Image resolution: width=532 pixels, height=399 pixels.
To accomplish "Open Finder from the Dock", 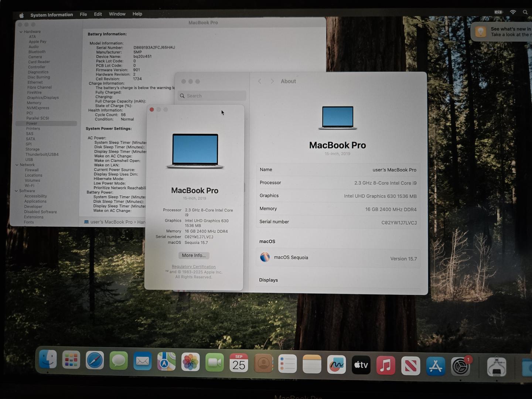I will pos(48,359).
